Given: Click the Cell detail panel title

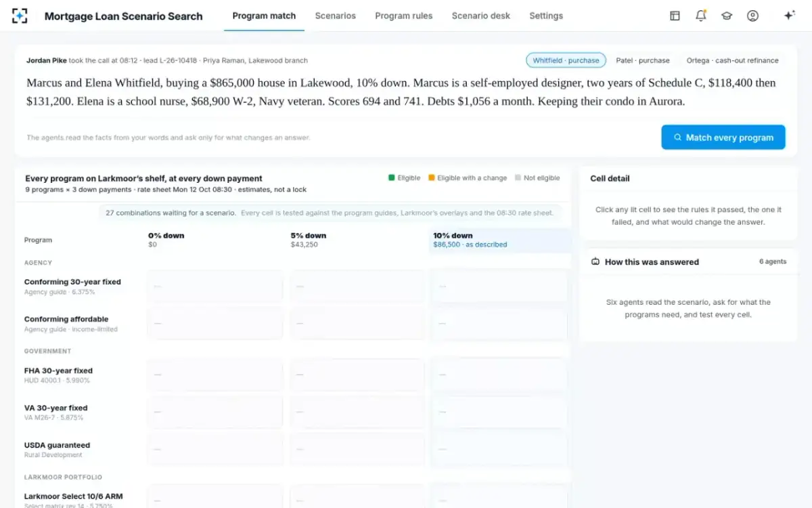Looking at the screenshot, I should coord(610,179).
